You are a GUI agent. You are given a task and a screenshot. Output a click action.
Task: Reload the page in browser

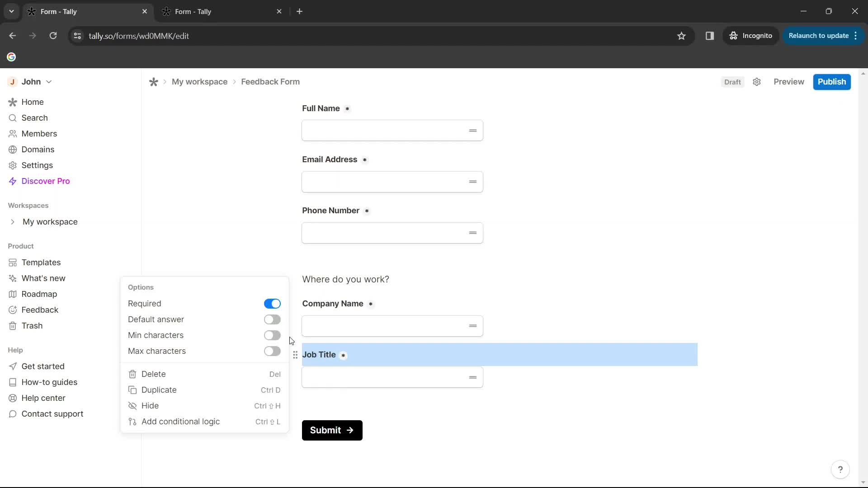(53, 36)
